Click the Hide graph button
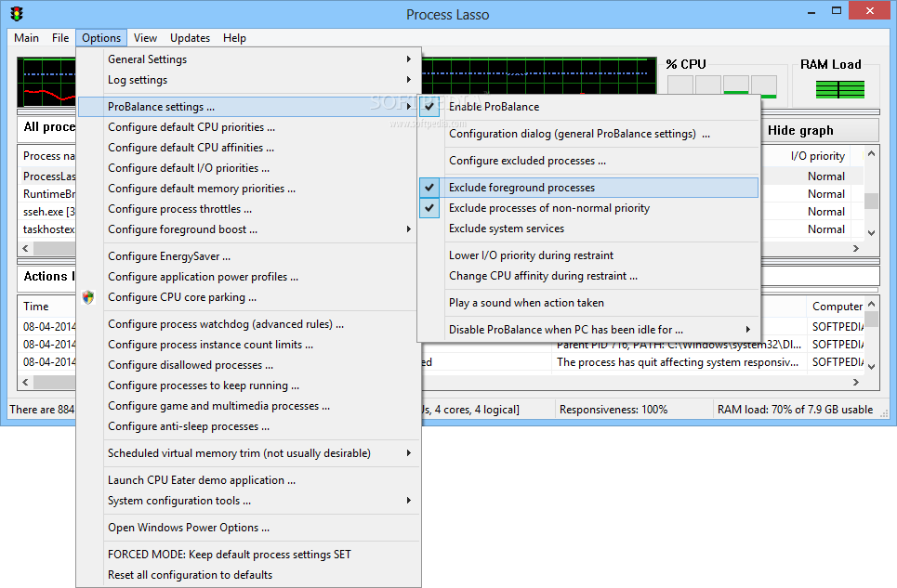Screen dimensions: 897x588 click(x=820, y=130)
